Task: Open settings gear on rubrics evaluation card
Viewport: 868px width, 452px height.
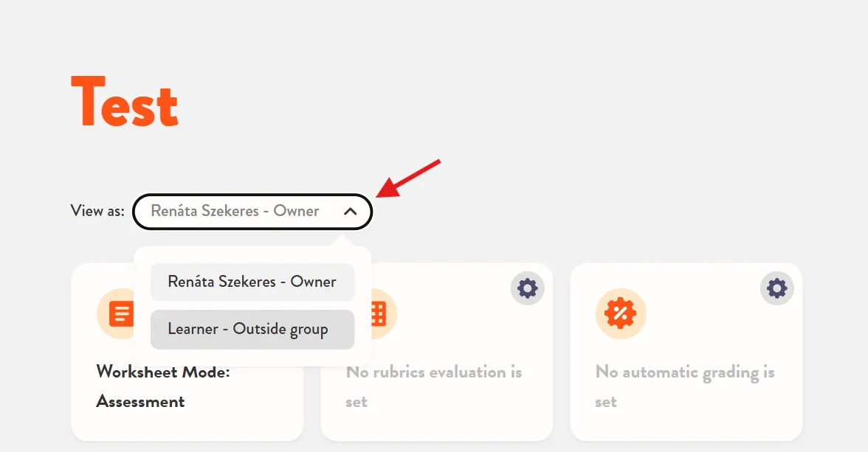Action: (527, 288)
